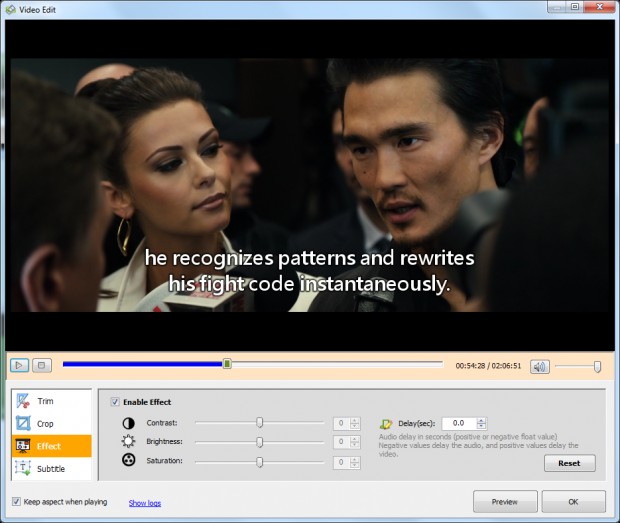620x523 pixels.
Task: Click the green seek bar handle
Action: coord(227,364)
